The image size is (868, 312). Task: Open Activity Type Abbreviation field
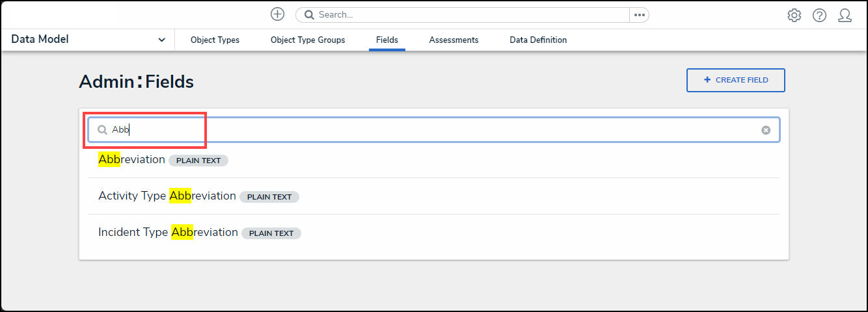[x=167, y=196]
